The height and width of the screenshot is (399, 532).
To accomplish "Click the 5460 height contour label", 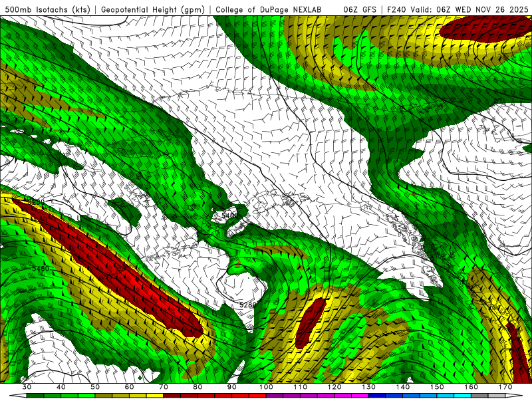I will [41, 269].
